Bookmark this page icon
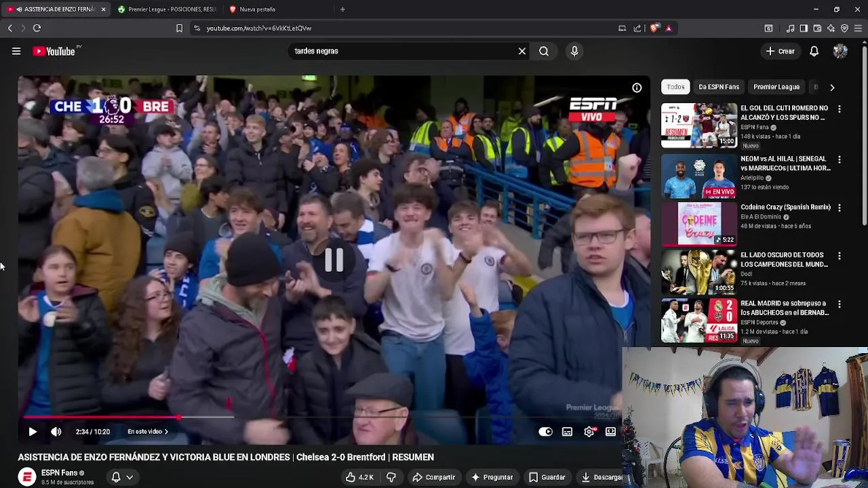 (179, 28)
